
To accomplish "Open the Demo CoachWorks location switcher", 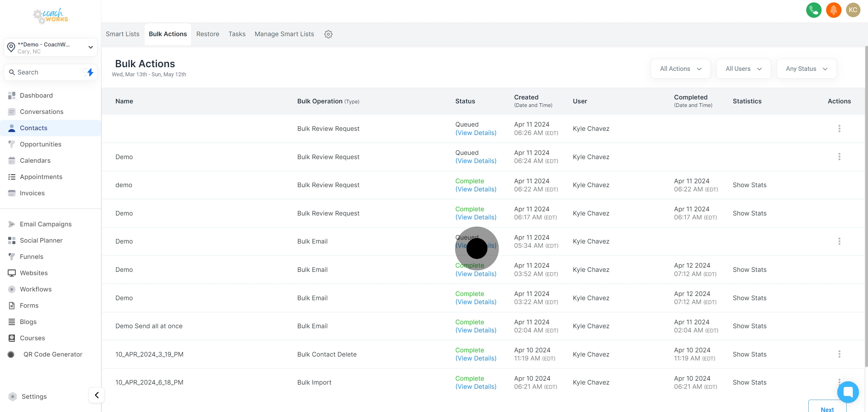I will pos(51,48).
